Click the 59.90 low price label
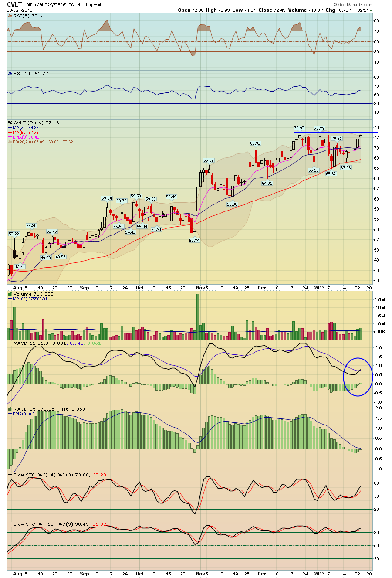The width and height of the screenshot is (392, 578). [232, 204]
